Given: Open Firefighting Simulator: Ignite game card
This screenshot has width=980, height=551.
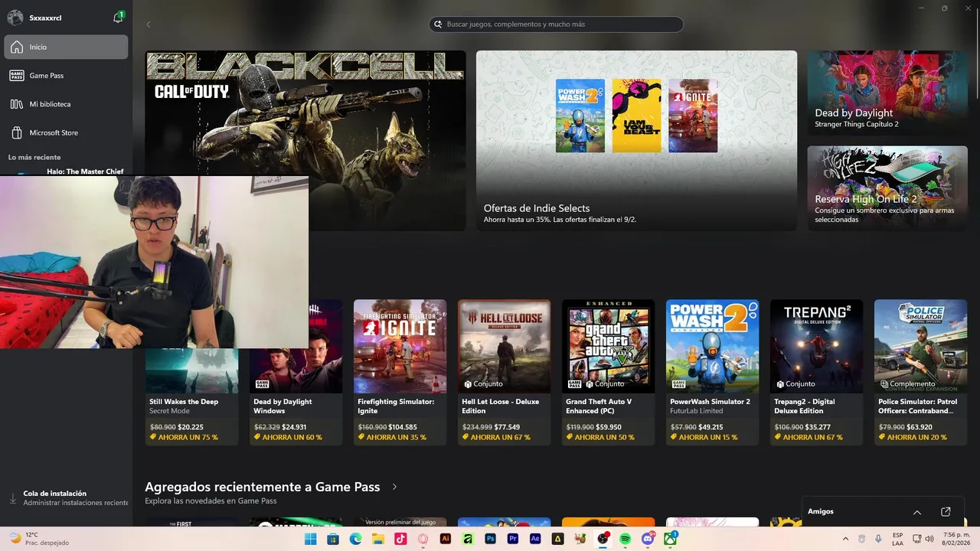Looking at the screenshot, I should tap(400, 372).
